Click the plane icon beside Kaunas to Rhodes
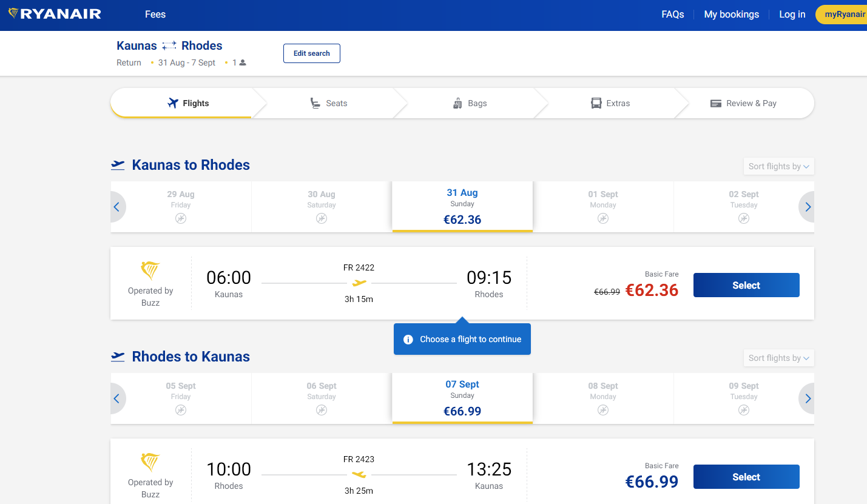Image resolution: width=867 pixels, height=504 pixels. click(x=118, y=165)
